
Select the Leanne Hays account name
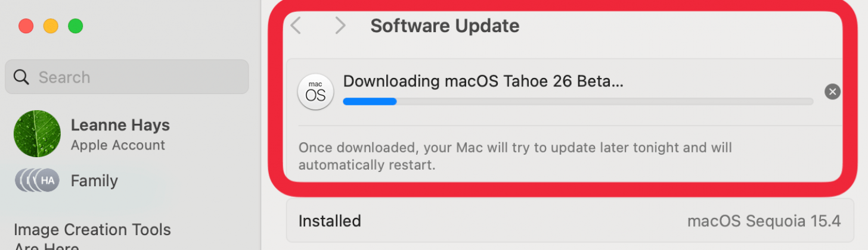120,126
